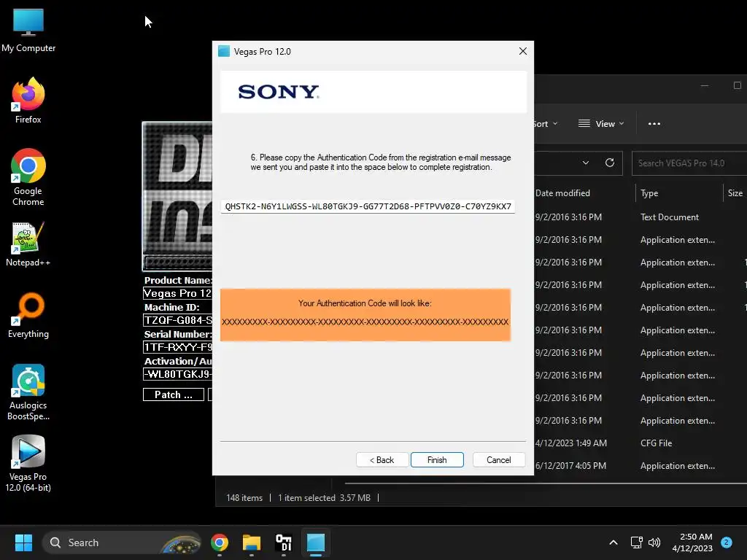Screen dimensions: 747x560
Task: Open the View dropdown in Explorer
Action: (601, 124)
